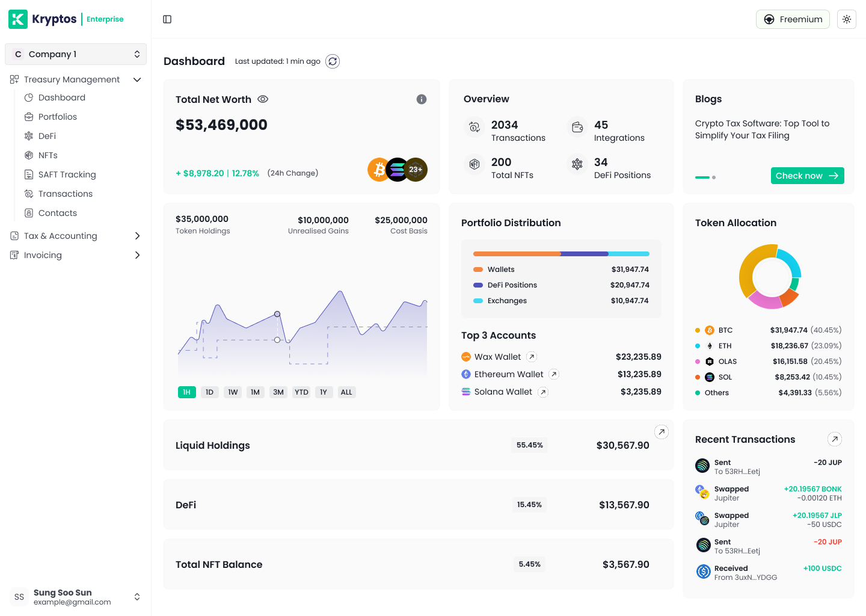Screen dimensions: 866x616
Task: Open NFTs in the sidebar
Action: click(48, 155)
